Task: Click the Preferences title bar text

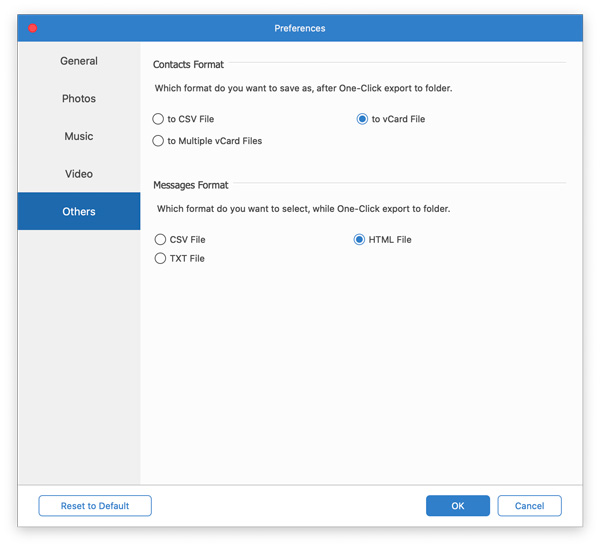Action: [300, 28]
